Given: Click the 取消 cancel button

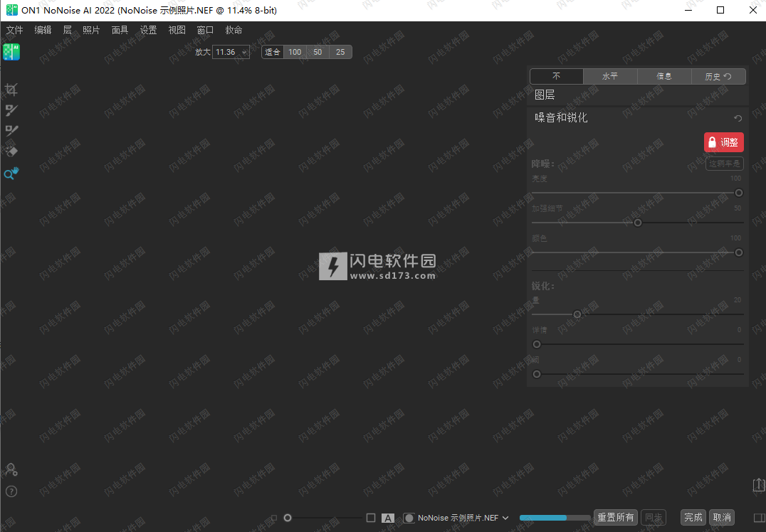Looking at the screenshot, I should click(722, 517).
